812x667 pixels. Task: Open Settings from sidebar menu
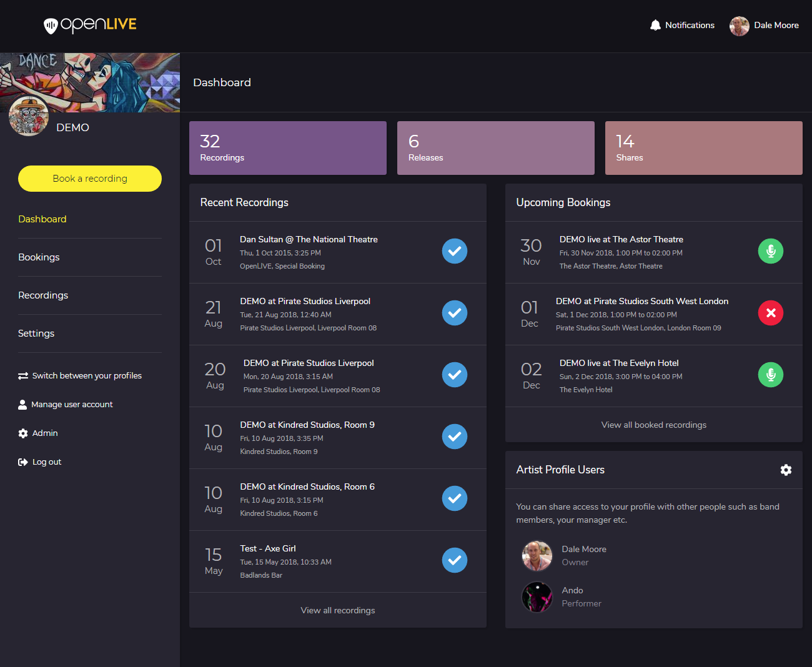coord(36,333)
